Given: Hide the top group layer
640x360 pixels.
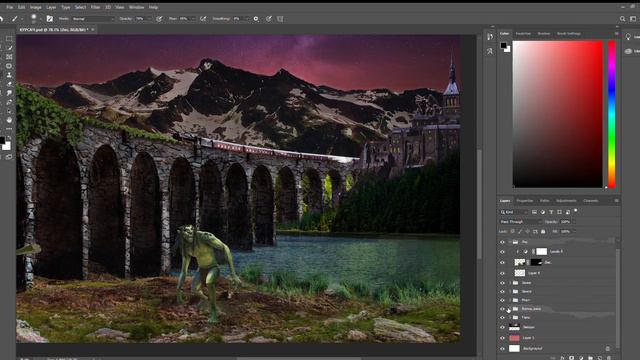Looking at the screenshot, I should 502,242.
